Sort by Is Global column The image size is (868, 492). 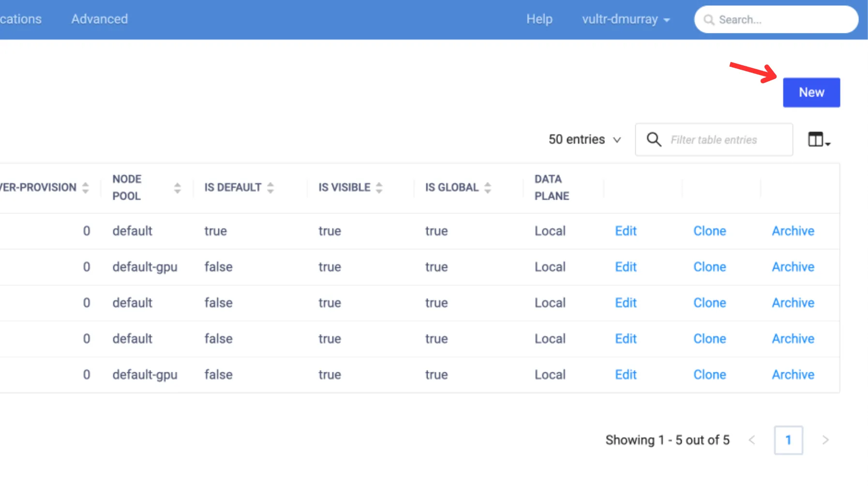tap(488, 187)
